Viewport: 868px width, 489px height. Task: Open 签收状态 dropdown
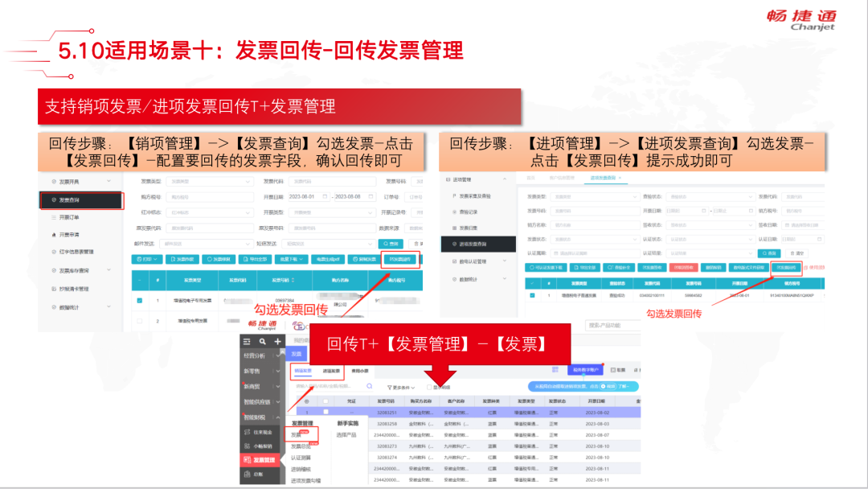710,225
